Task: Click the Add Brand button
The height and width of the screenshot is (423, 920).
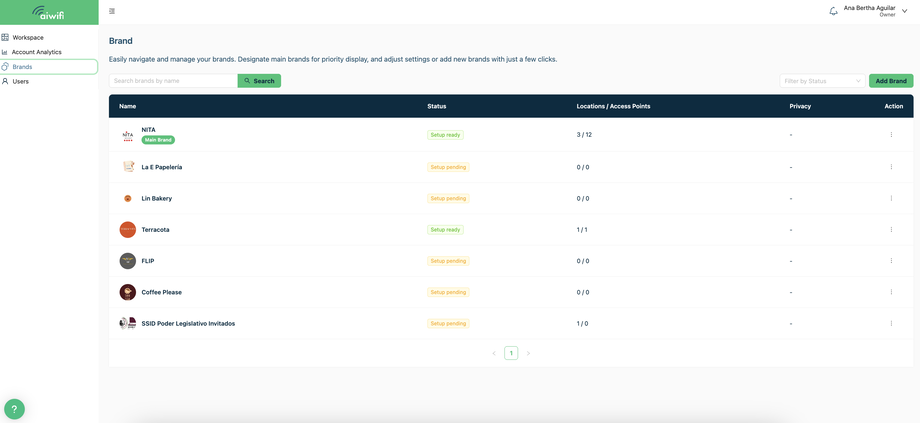Action: 891,81
